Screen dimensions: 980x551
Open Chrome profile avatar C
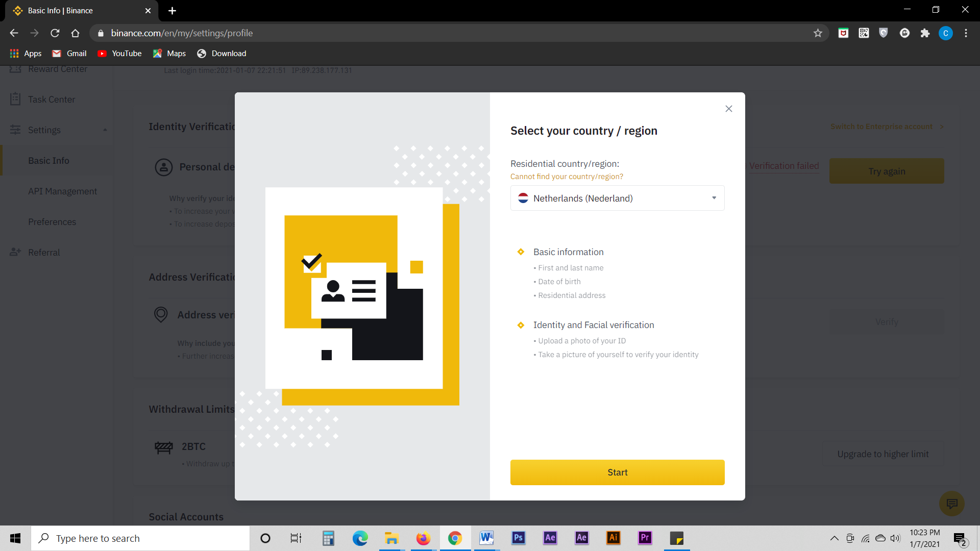[945, 33]
